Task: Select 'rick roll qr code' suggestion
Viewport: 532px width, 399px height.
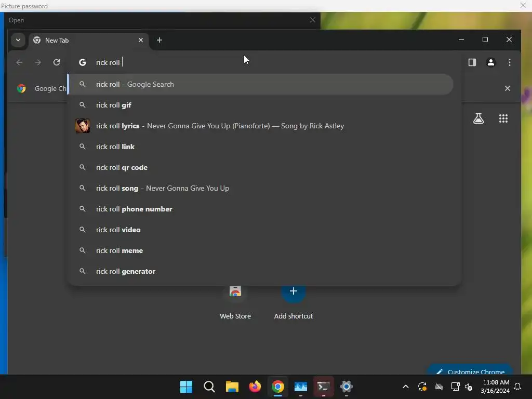Action: point(261,167)
